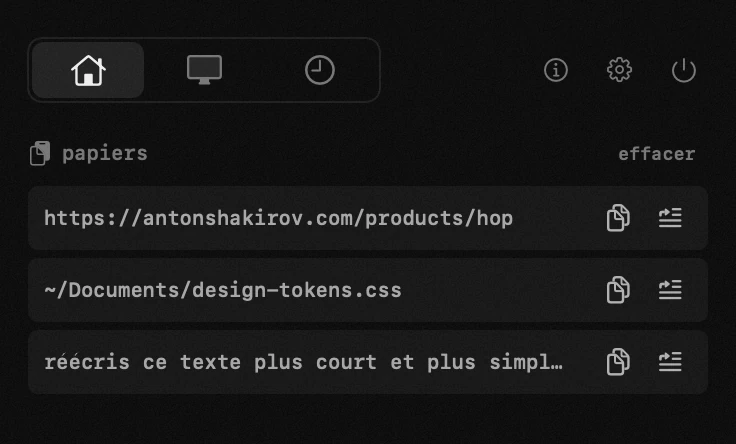
Task: Open the monitor display tab
Action: click(204, 70)
